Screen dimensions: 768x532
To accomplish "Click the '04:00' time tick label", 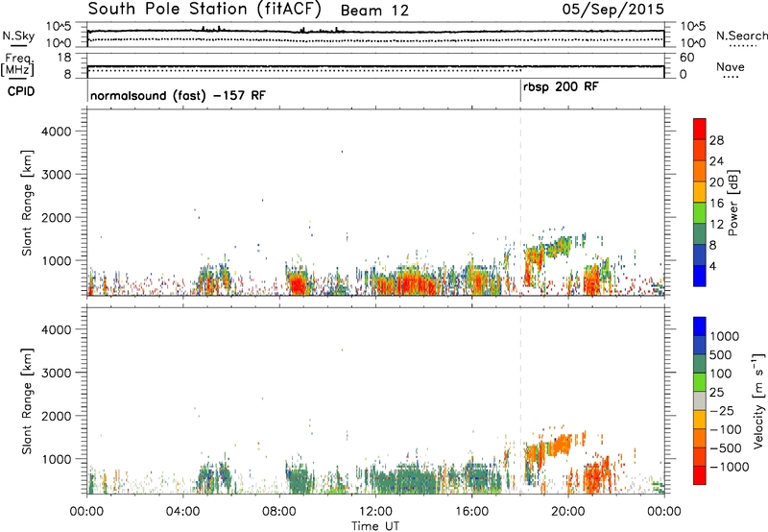I will (183, 512).
